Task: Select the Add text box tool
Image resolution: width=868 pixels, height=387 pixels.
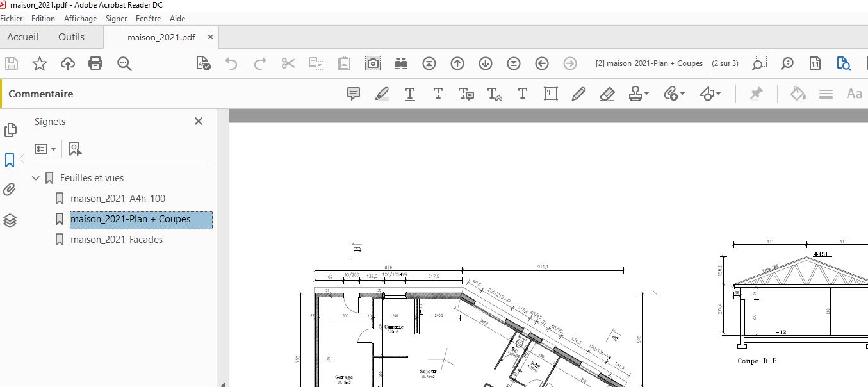Action: pos(551,94)
